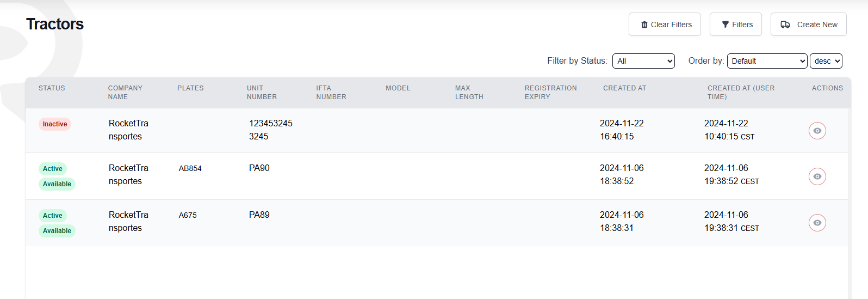Click created date 2024-11-22 16:40:15

point(622,130)
